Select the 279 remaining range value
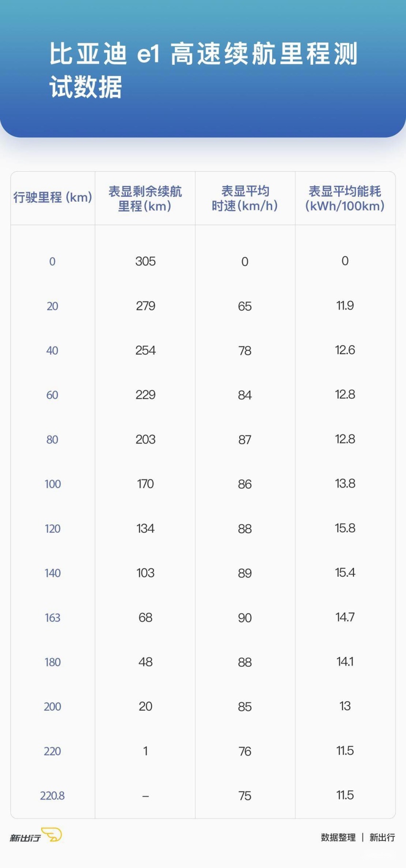 pyautogui.click(x=145, y=306)
